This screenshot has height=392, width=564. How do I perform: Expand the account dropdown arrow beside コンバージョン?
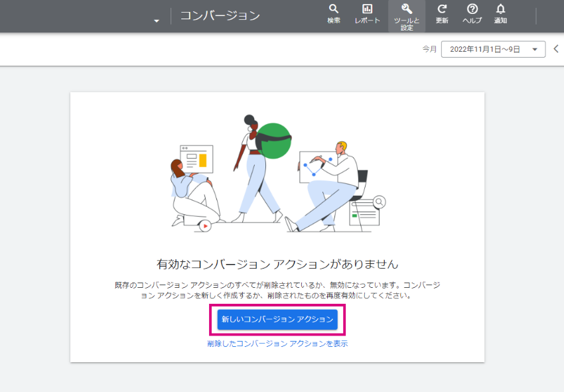157,21
